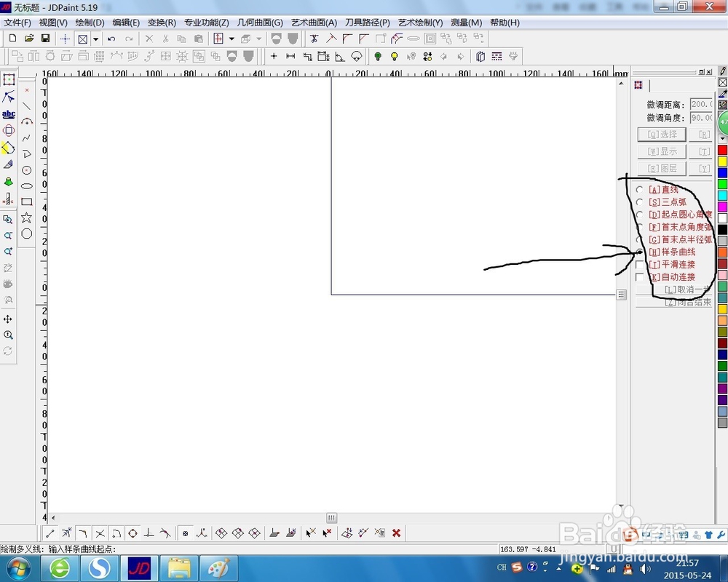Click the 微调距离 input field

point(701,105)
